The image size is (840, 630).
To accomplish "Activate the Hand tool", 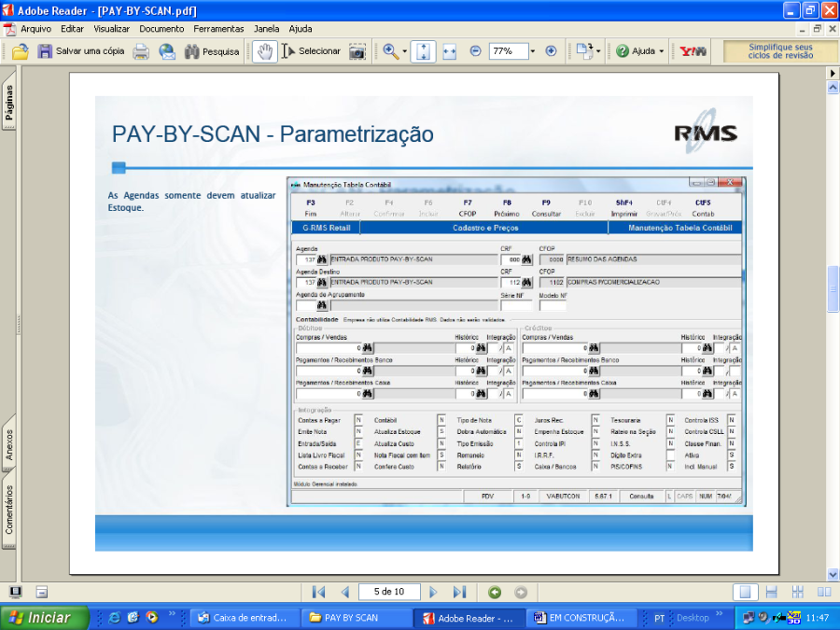I will coord(265,51).
